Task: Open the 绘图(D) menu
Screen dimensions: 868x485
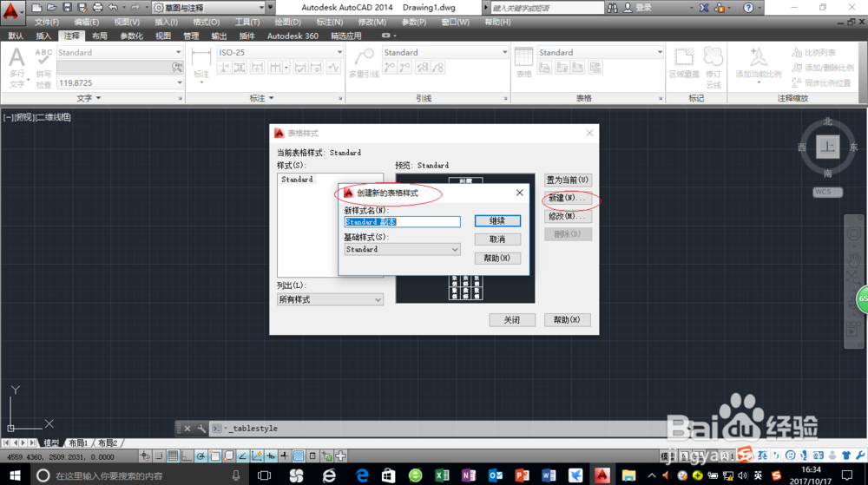Action: [287, 22]
